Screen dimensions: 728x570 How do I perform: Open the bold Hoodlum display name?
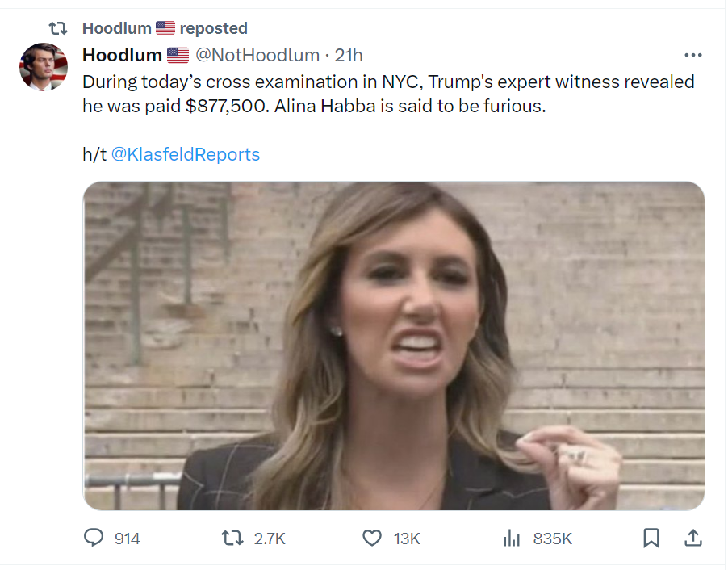pos(122,55)
